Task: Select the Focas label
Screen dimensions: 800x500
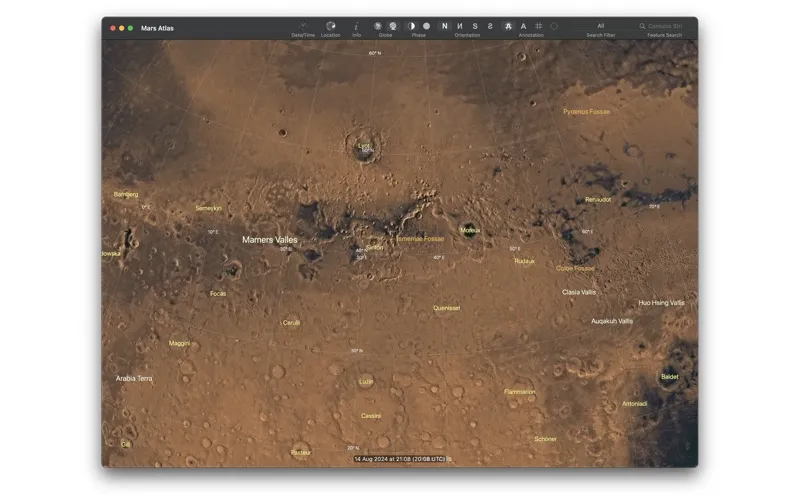Action: 218,294
